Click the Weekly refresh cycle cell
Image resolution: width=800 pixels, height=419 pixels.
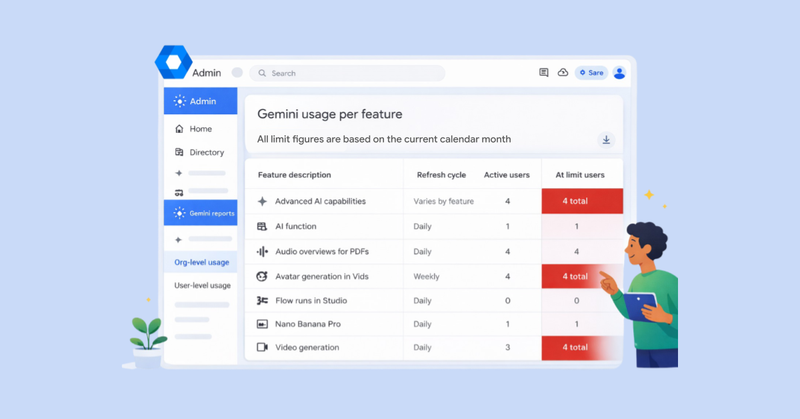pyautogui.click(x=426, y=276)
